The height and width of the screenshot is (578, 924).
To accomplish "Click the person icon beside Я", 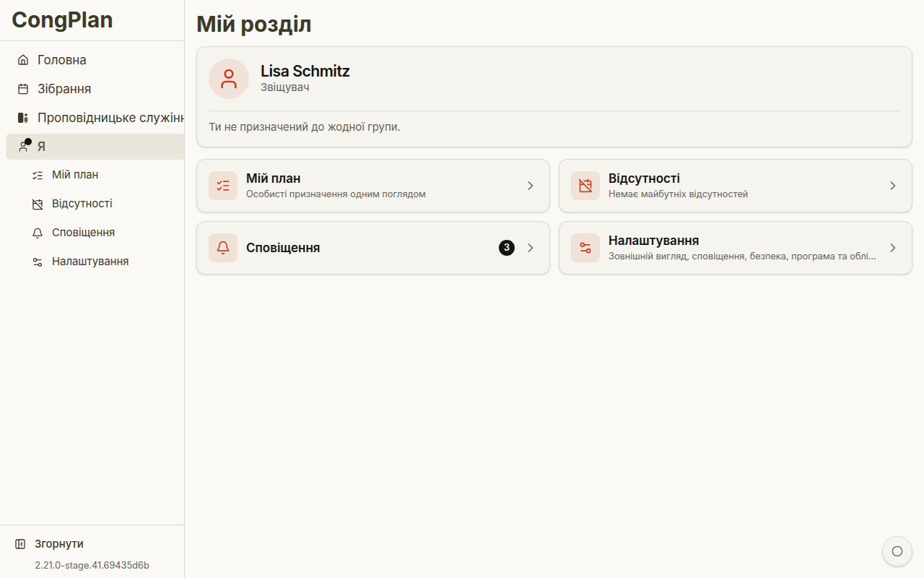I will [23, 147].
